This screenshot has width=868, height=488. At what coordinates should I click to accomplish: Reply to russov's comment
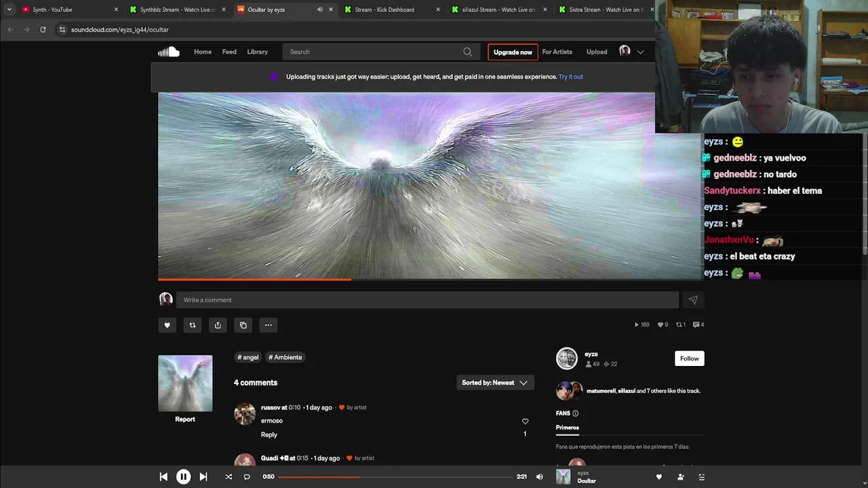(x=269, y=435)
